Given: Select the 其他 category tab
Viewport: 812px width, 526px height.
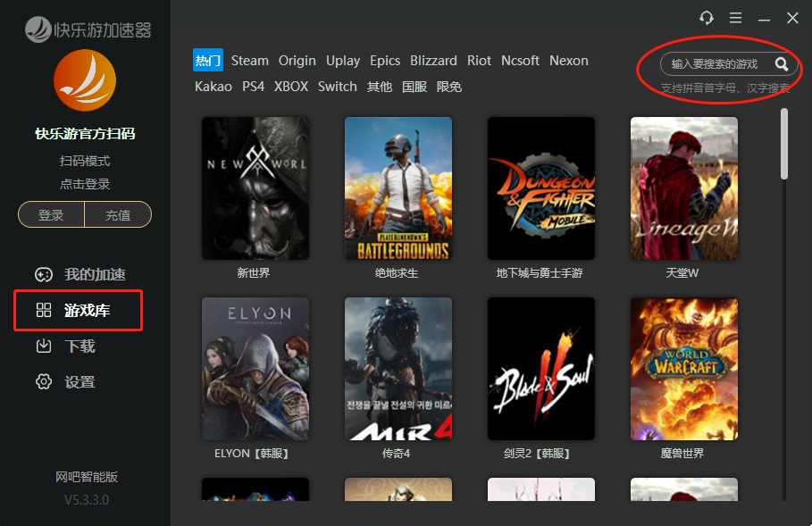Looking at the screenshot, I should tap(379, 87).
